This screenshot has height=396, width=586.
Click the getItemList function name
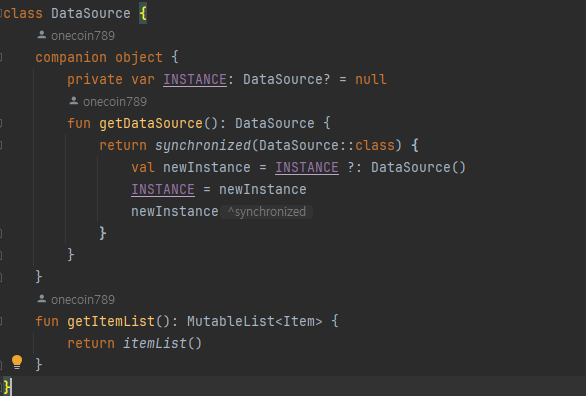point(111,321)
